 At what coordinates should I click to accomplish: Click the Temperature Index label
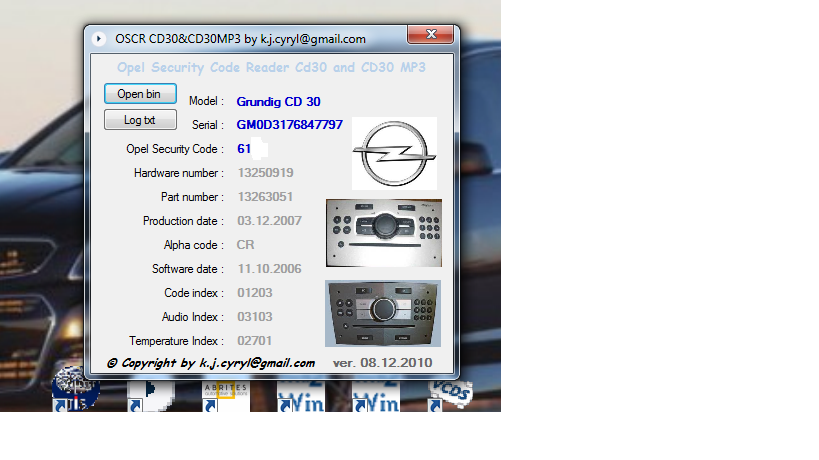[177, 341]
